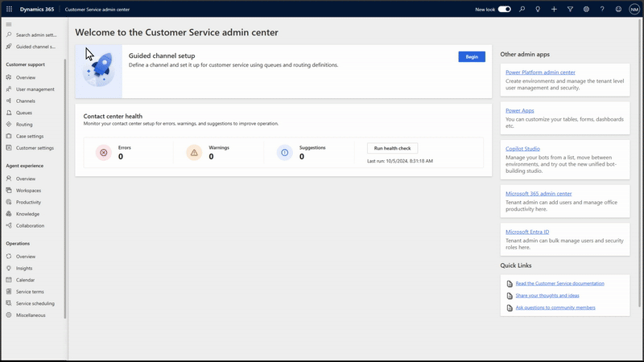Screen dimensions: 644x362
Task: Open the lightbulb assistant icon
Action: [x=539, y=9]
